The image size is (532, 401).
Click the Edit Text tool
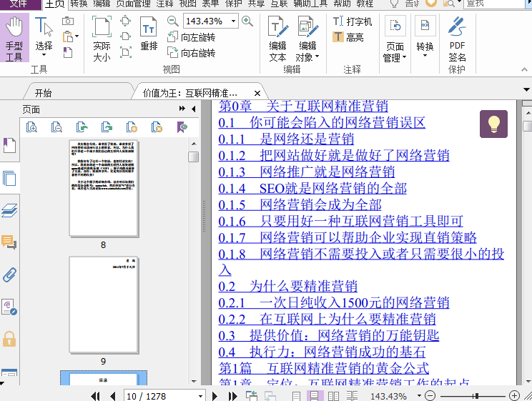pos(277,38)
